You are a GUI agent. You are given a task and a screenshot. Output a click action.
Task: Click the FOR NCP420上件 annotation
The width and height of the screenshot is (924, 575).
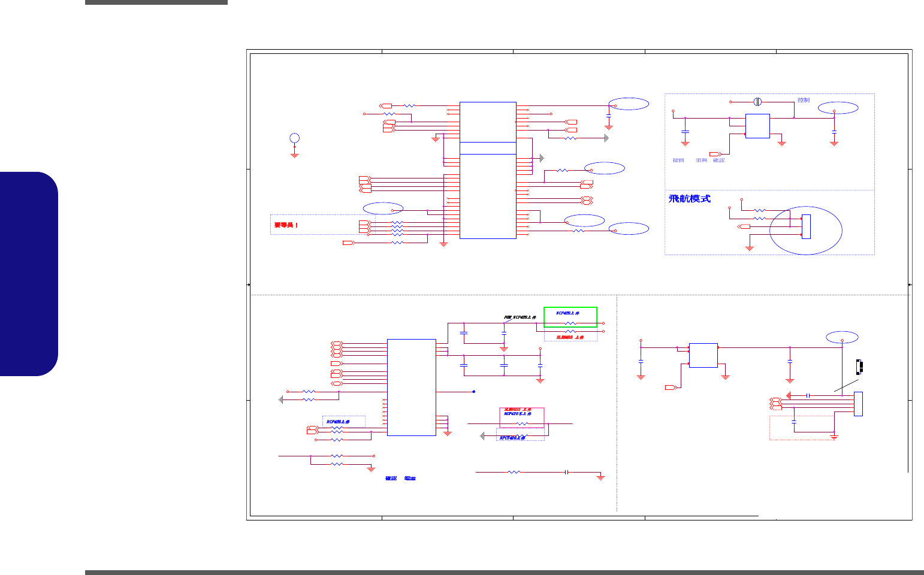point(521,317)
